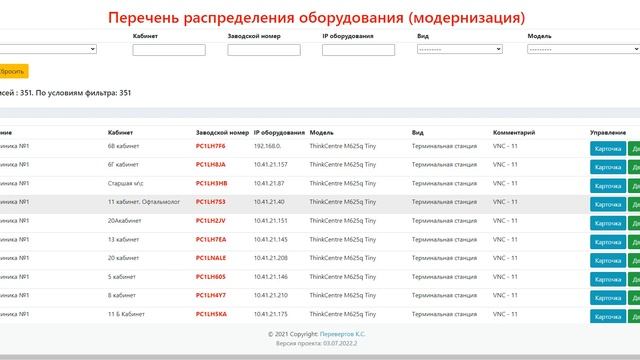Open serial number link PC1LH2JV
The height and width of the screenshot is (360, 640).
click(211, 220)
